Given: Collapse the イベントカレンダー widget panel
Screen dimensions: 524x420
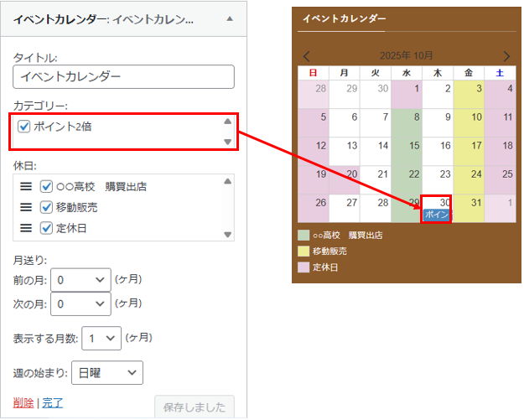Looking at the screenshot, I should [231, 18].
